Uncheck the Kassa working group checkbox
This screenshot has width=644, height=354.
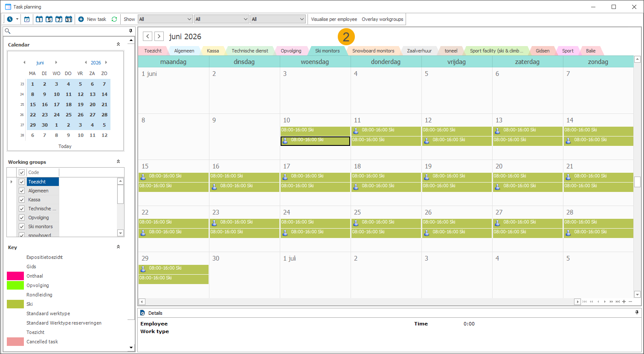tap(22, 200)
